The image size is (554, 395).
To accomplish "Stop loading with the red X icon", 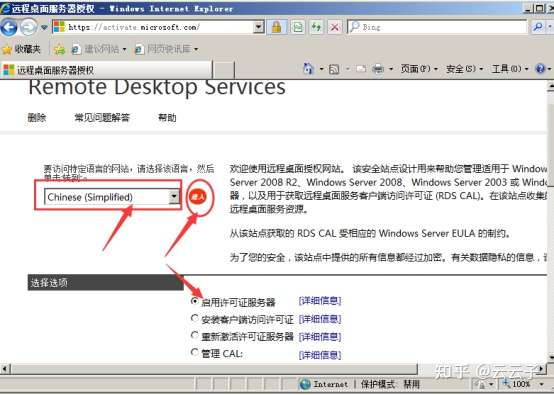I will 334,27.
